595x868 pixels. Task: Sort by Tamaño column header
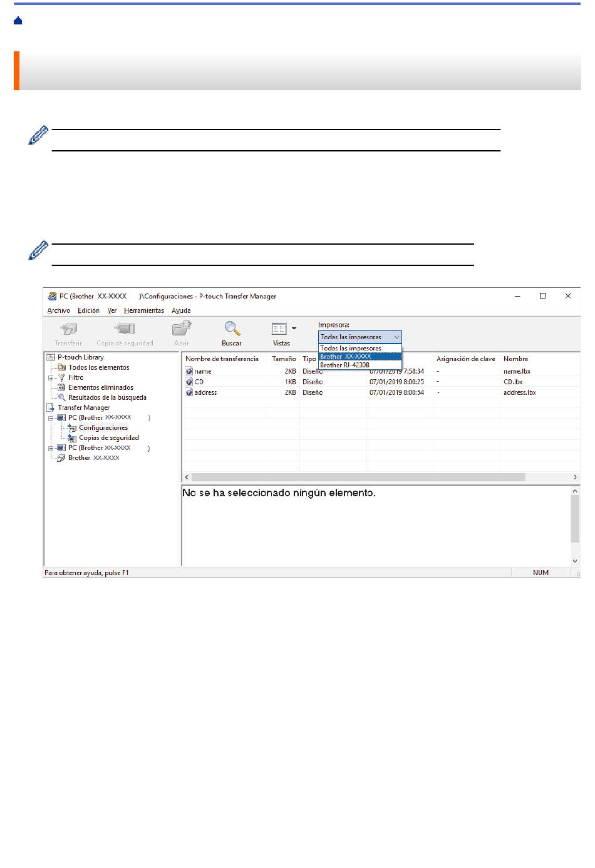click(x=283, y=359)
